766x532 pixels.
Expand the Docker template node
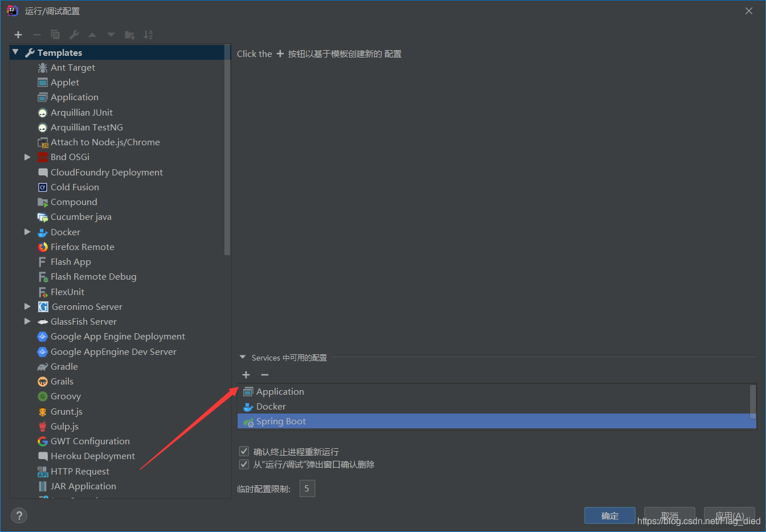[x=27, y=232]
